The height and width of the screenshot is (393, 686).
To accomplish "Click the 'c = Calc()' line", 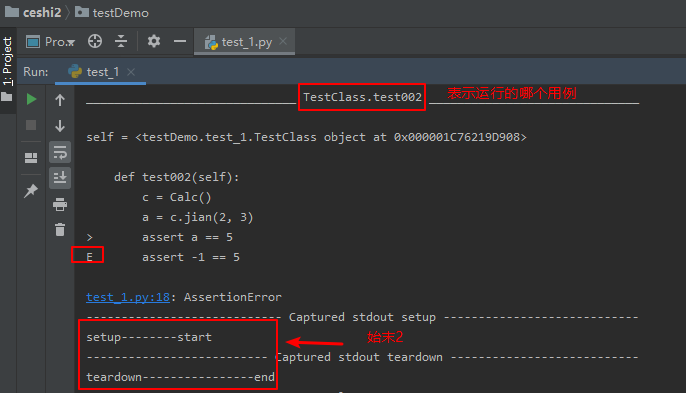I will click(x=176, y=197).
